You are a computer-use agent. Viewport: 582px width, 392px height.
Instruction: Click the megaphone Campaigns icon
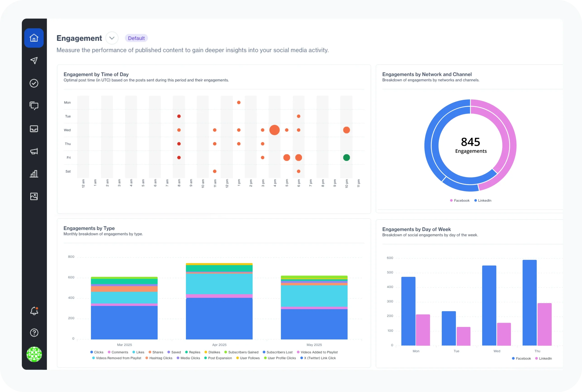point(34,151)
